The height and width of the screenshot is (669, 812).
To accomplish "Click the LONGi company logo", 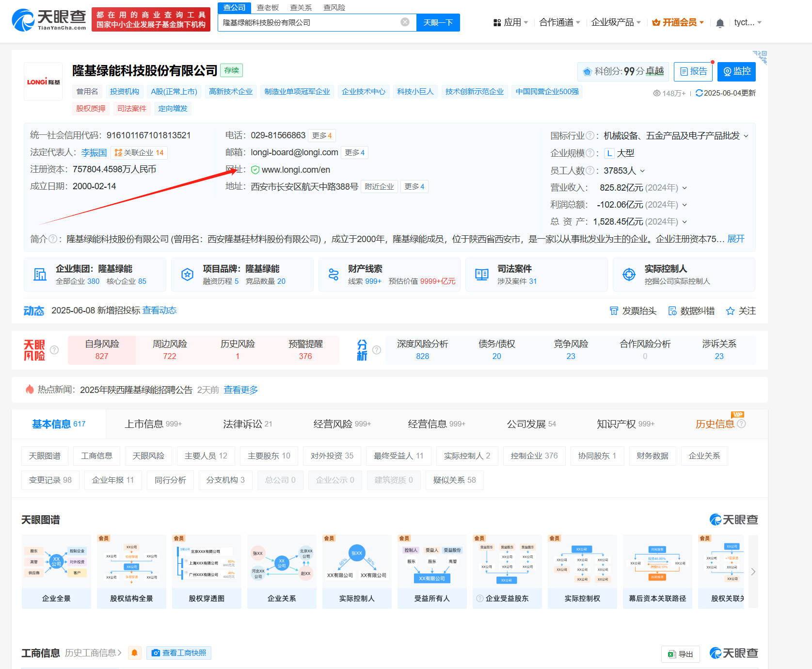I will point(43,82).
